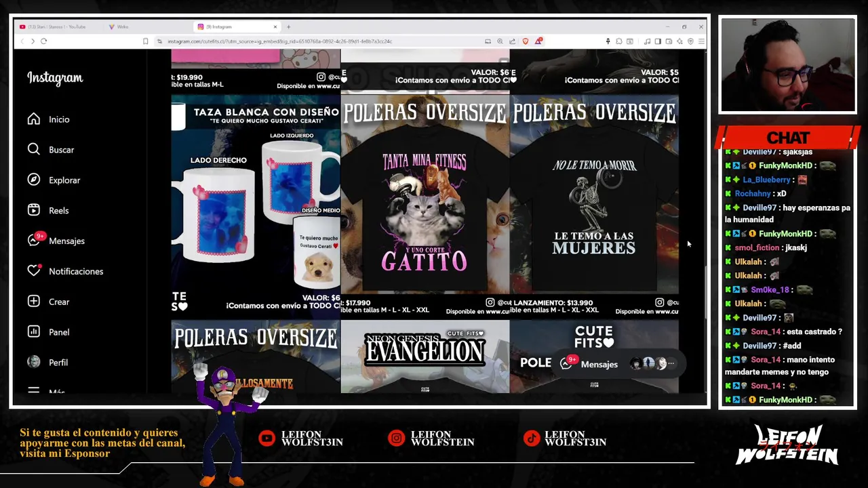The image size is (868, 488).
Task: Open the Neon Genesis Evangelion post
Action: pyautogui.click(x=425, y=357)
